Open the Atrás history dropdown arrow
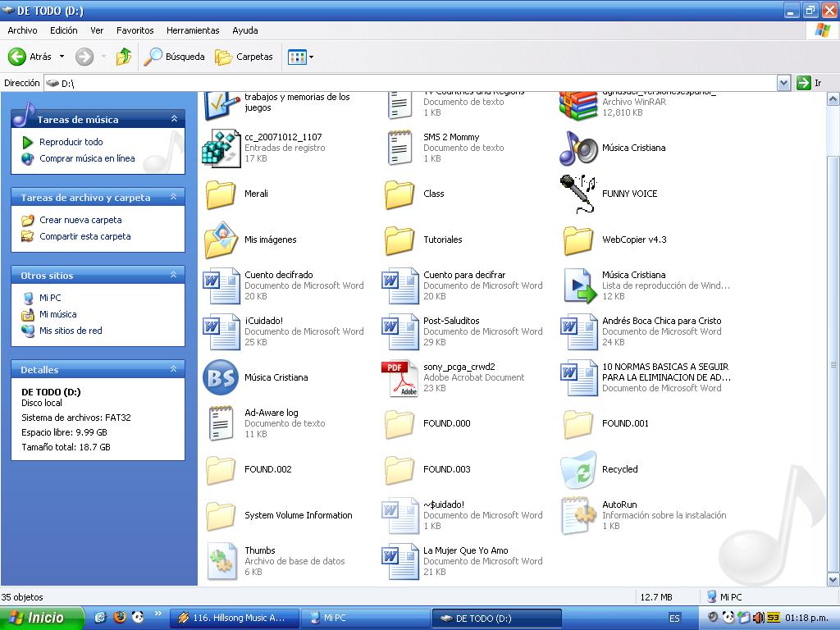Viewport: 840px width, 630px height. pos(62,57)
